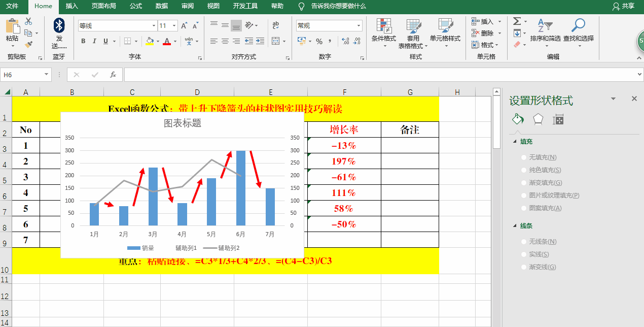Select the 图案填充(A) radio button
This screenshot has width=644, height=327.
coord(524,208)
